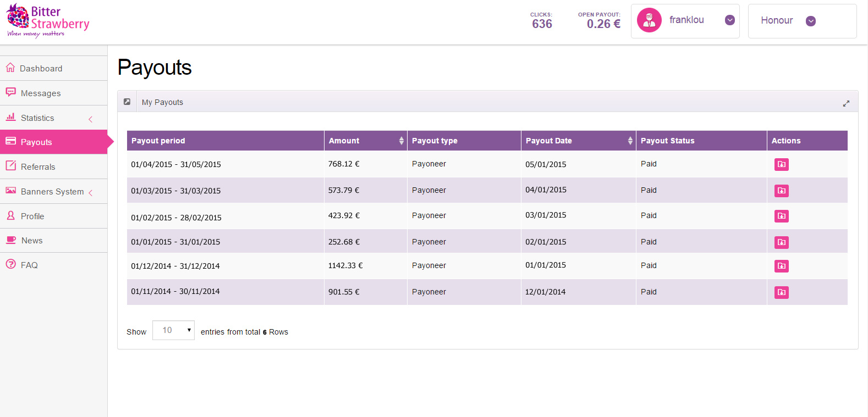Click Paid status in 01/11/2014 row
Viewport: 868px width, 417px height.
point(649,292)
